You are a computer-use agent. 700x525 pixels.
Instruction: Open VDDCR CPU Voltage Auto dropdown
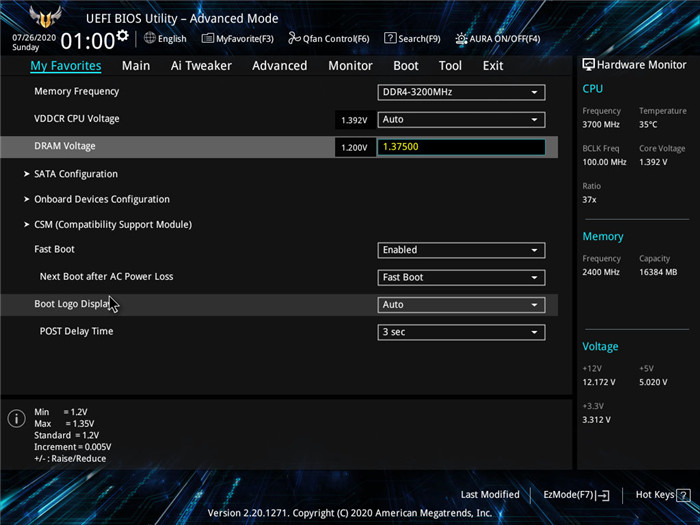[461, 120]
